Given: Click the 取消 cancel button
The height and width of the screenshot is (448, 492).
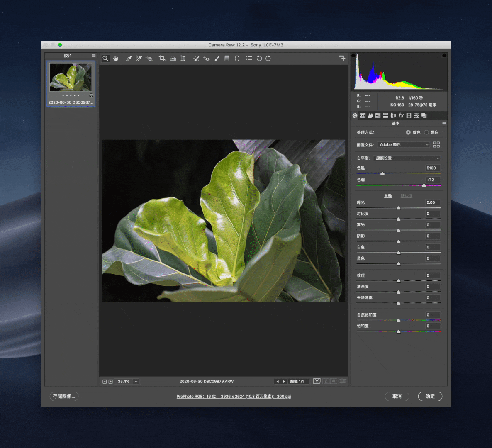Looking at the screenshot, I should 397,396.
